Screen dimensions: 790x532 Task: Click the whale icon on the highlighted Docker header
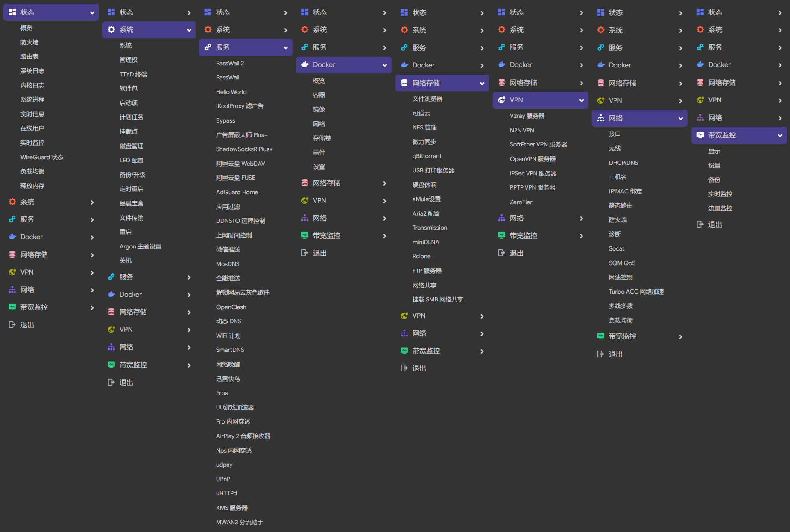[x=305, y=65]
